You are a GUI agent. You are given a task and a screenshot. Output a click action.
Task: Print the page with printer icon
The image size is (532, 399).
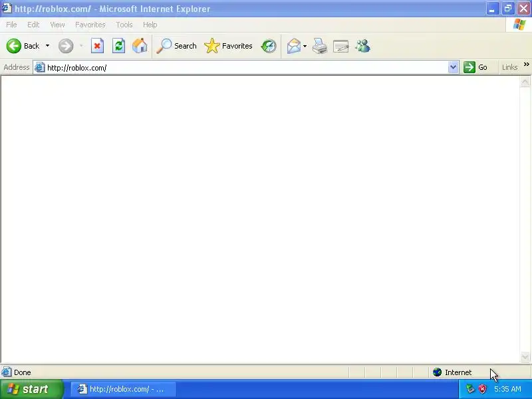tap(320, 46)
